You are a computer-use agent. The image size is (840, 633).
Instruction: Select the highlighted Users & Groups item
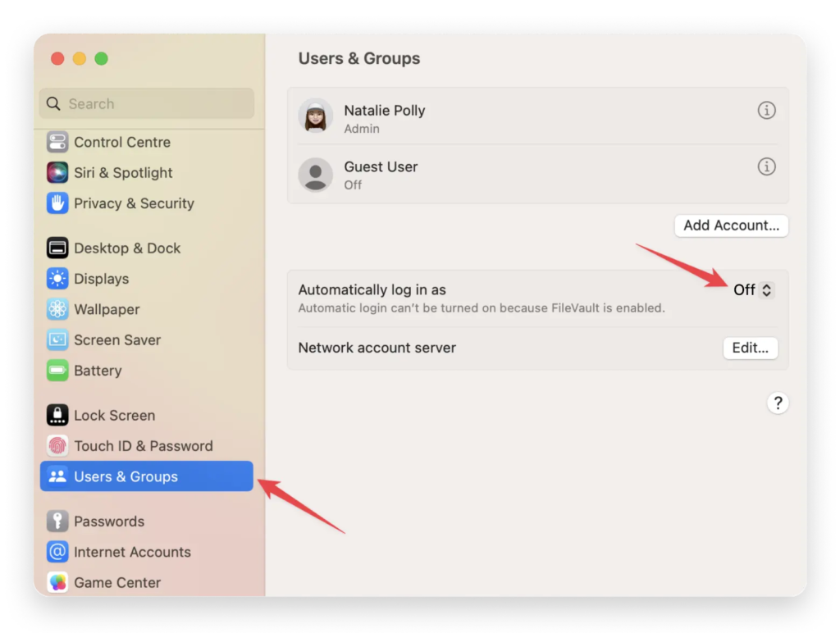146,476
